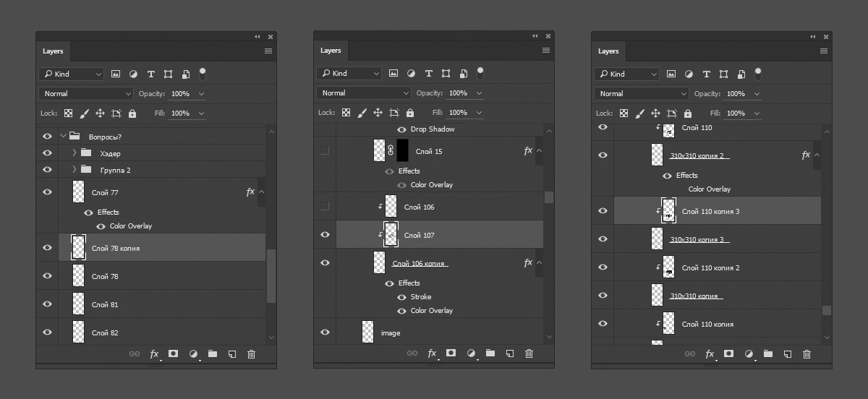
Task: Hide the Stroke effect on Слой 106 копия
Action: (401, 297)
